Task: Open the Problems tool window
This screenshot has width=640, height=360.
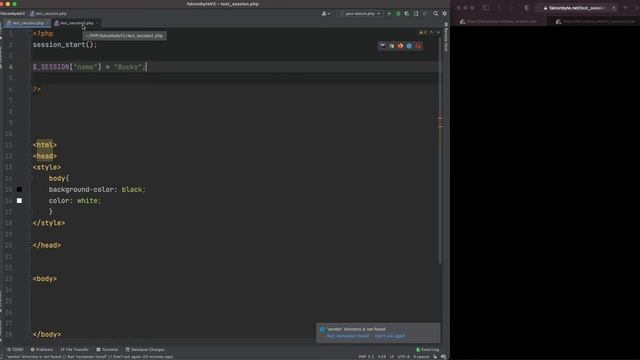Action: 42,349
